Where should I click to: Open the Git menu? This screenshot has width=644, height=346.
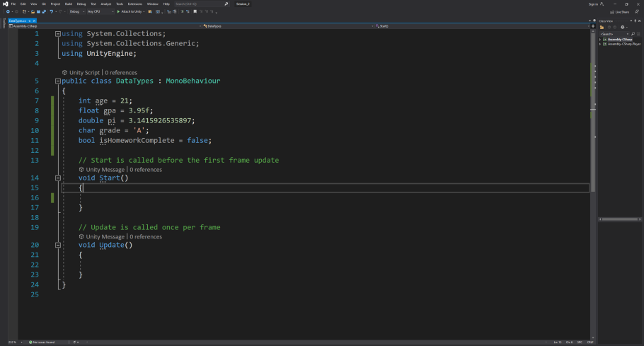(x=44, y=4)
